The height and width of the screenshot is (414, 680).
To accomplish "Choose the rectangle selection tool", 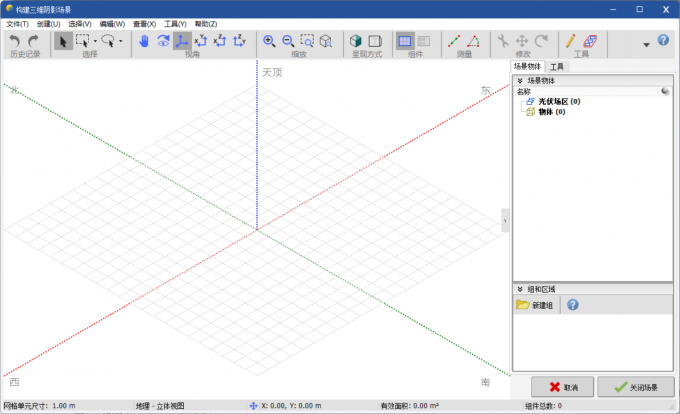I will pyautogui.click(x=82, y=41).
